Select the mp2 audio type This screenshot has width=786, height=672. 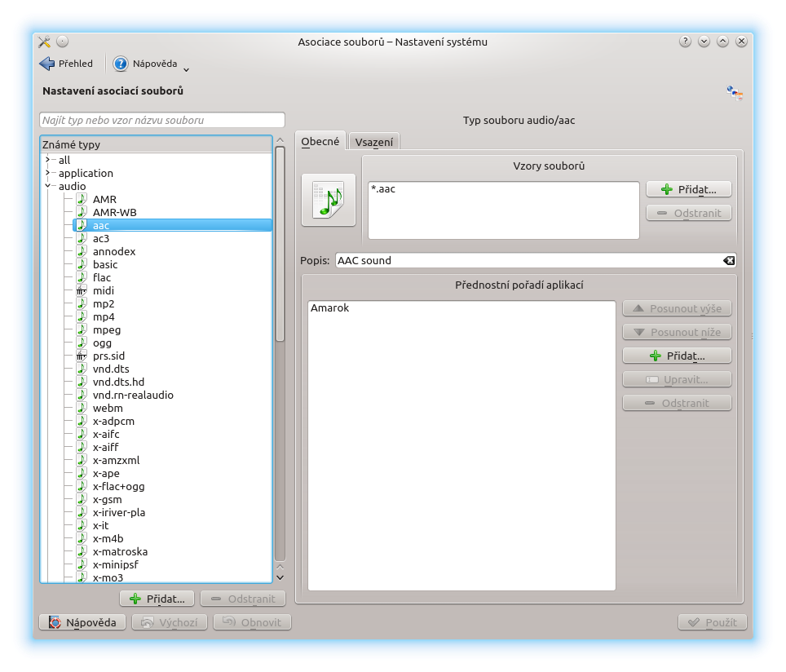(104, 303)
